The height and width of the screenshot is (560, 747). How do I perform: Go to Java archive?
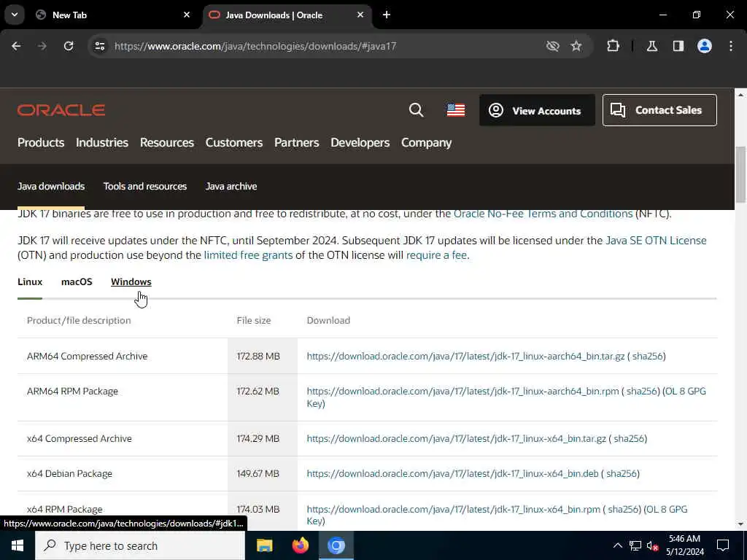231,186
